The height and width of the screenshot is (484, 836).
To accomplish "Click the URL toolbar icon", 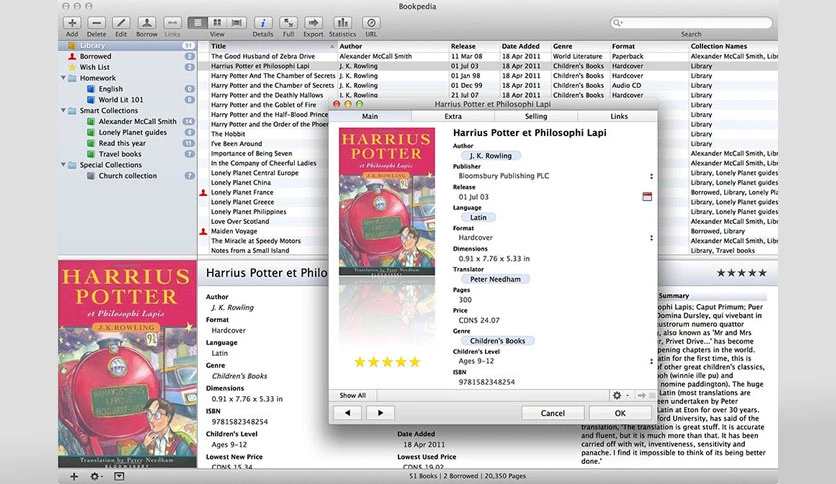I will [371, 23].
